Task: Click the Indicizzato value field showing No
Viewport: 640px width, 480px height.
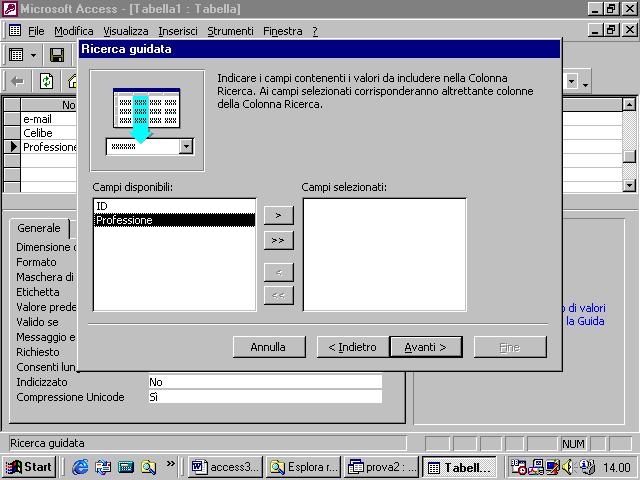Action: (x=265, y=382)
